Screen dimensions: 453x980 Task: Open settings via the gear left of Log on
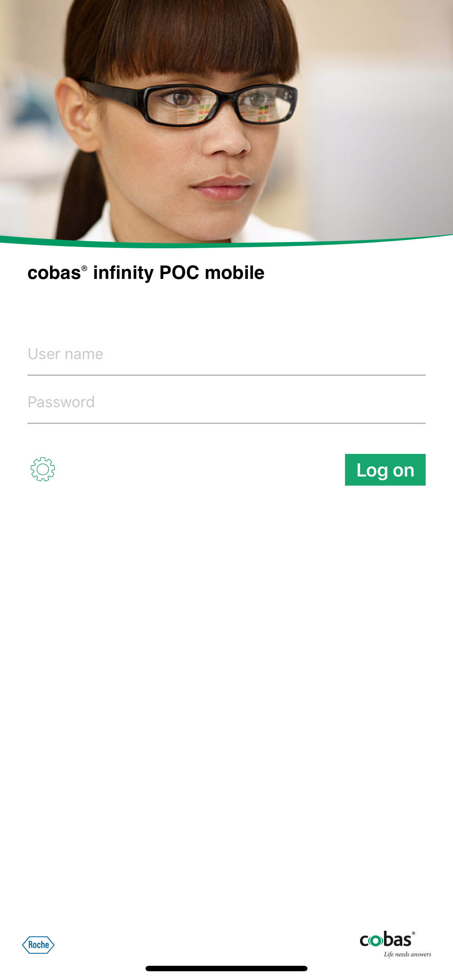[x=43, y=470]
